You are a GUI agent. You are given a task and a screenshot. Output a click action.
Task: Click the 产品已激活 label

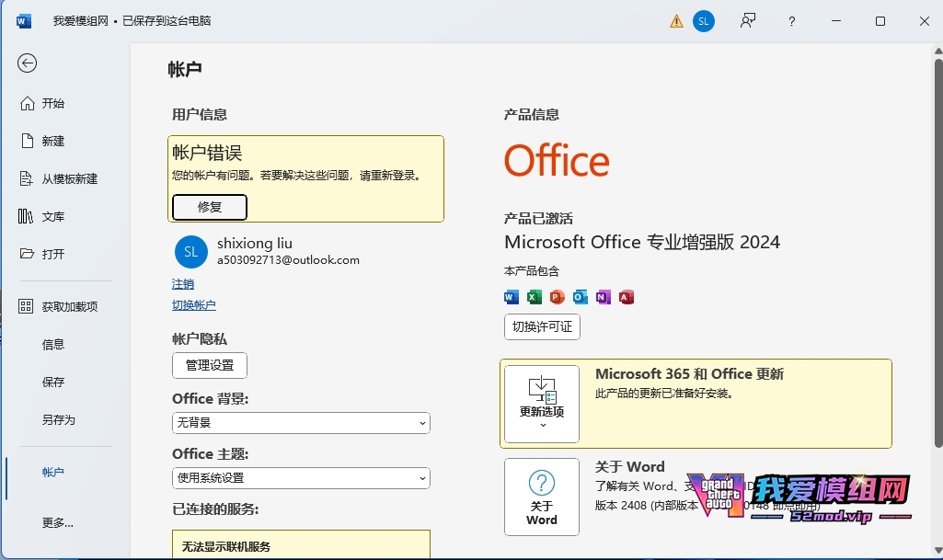point(538,219)
